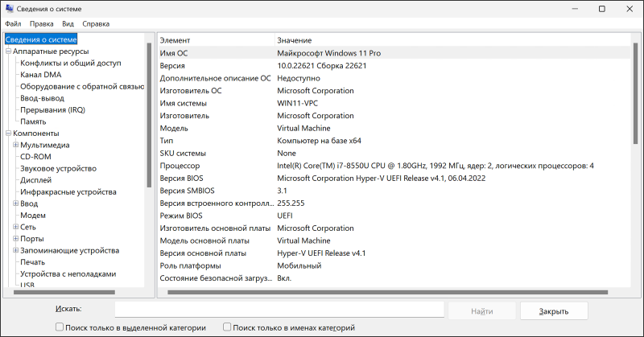
Task: Collapse the Аппаратные ресурсы tree node
Action: click(x=7, y=51)
